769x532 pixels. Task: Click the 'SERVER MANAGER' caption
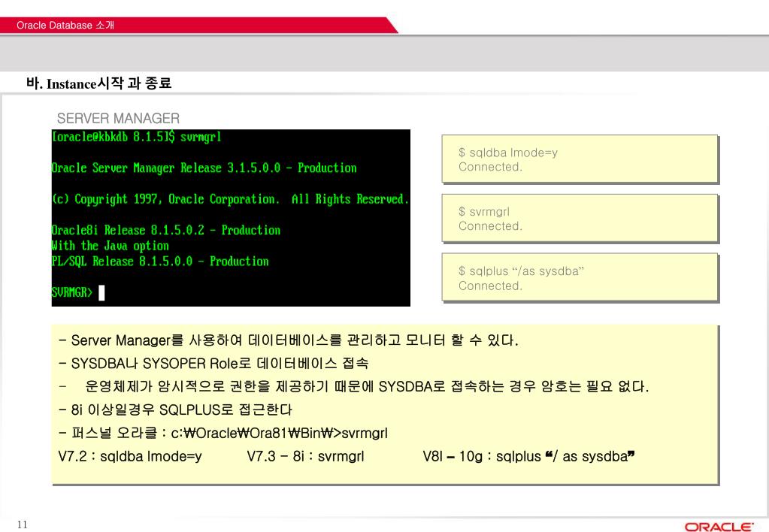pos(118,118)
